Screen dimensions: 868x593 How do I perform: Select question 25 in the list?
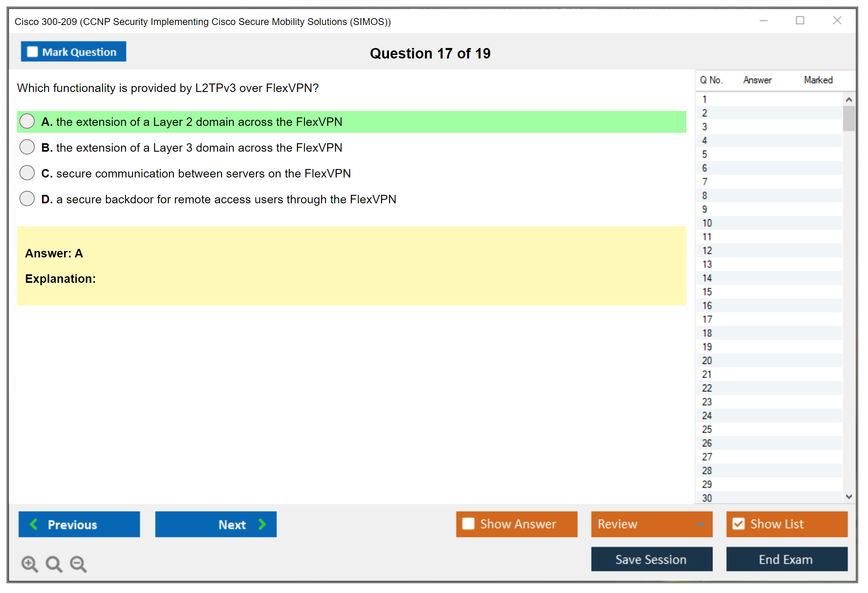[707, 429]
